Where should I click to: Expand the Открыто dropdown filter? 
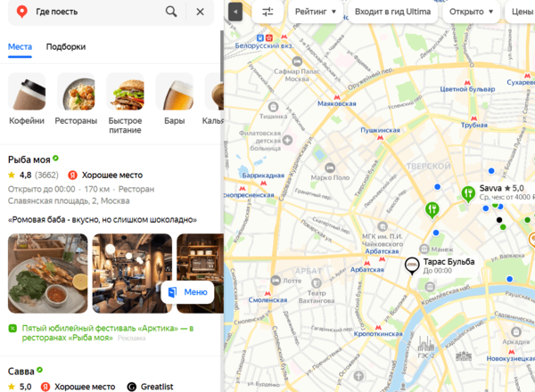[471, 12]
